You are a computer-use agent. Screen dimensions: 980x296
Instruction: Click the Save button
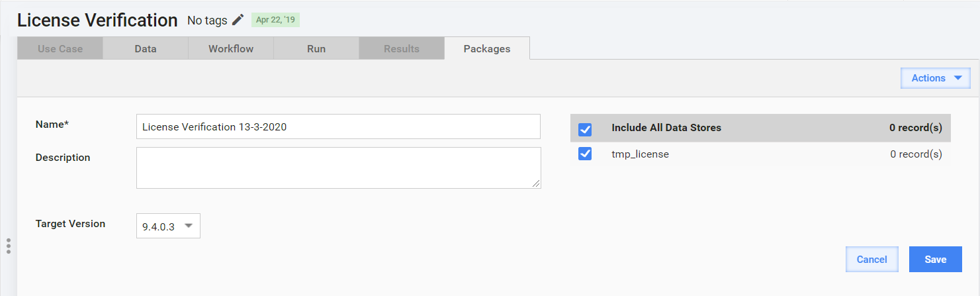click(x=936, y=260)
